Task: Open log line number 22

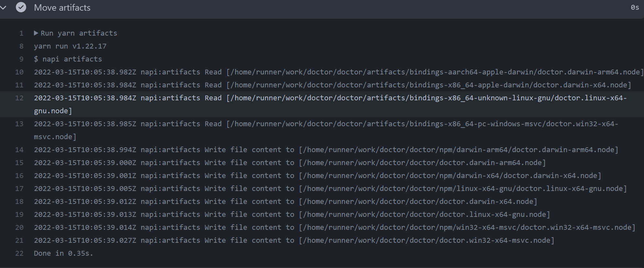Action: tap(19, 253)
